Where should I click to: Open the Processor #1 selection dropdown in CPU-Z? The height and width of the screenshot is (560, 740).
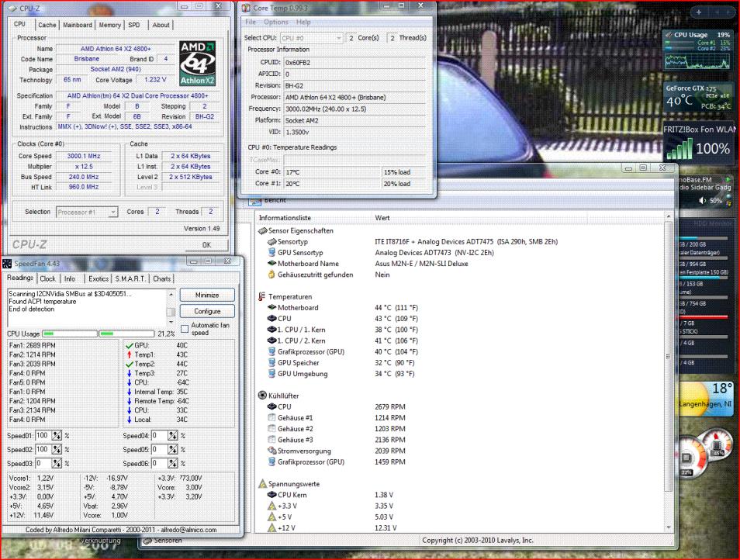87,213
